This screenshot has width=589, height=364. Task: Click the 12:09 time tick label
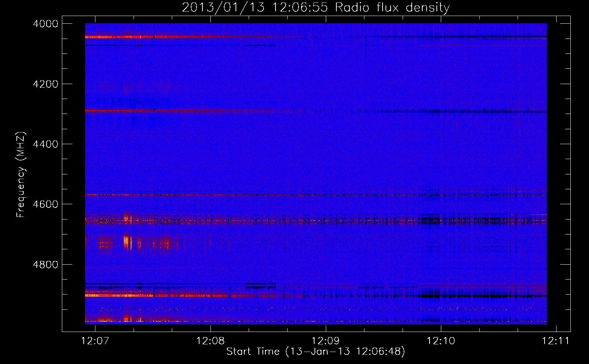(326, 341)
